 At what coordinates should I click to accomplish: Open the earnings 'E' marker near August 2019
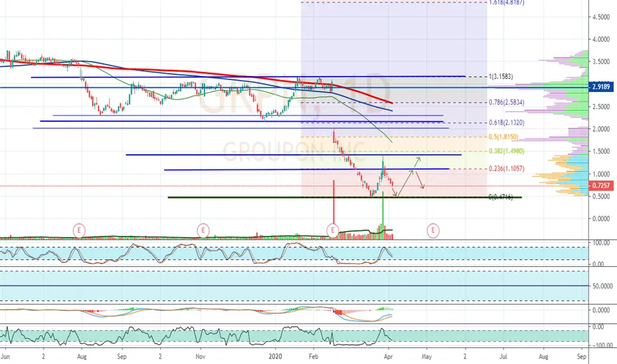coord(79,230)
